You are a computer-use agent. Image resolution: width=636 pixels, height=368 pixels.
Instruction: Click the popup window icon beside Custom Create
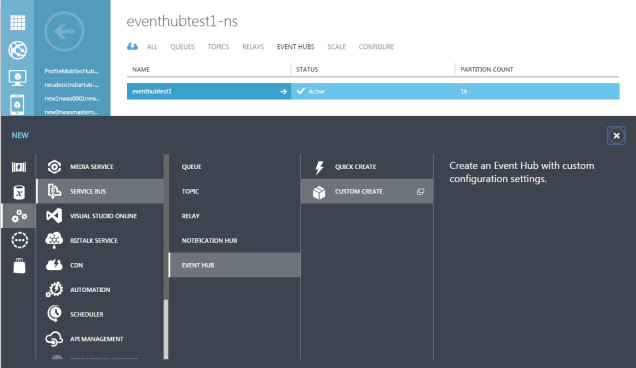[x=421, y=192]
